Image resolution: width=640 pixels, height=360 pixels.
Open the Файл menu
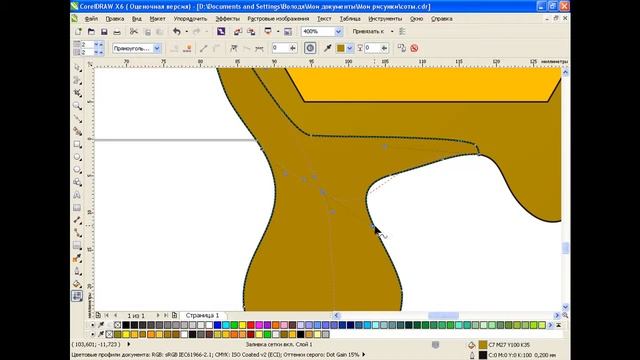[x=91, y=19]
